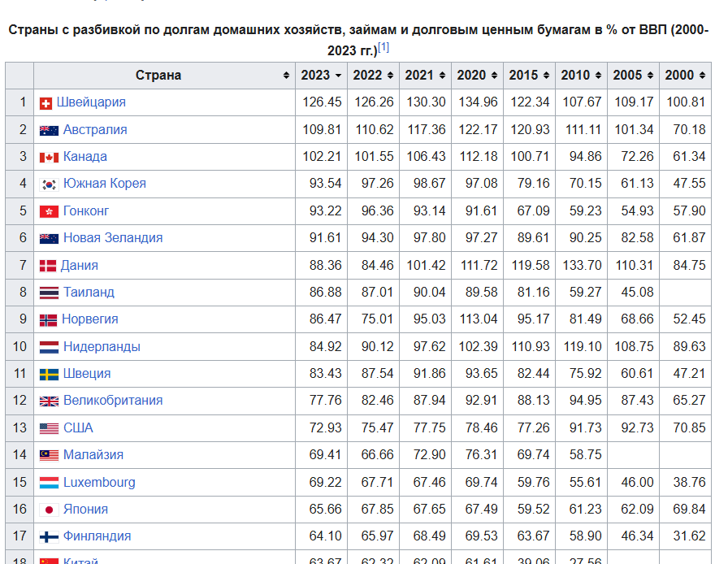Click the Australia flag icon
This screenshot has height=564, width=728.
49,131
